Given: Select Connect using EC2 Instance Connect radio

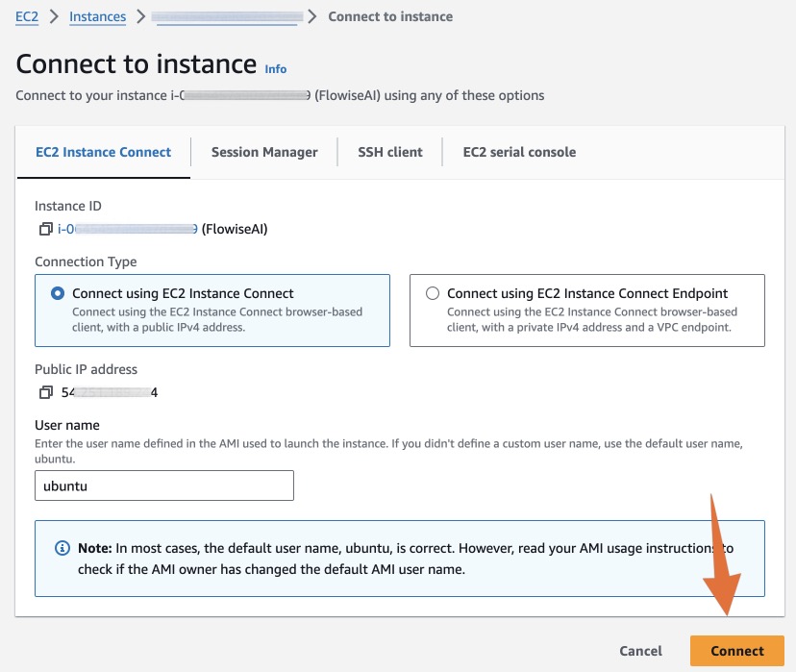Looking at the screenshot, I should 58,293.
